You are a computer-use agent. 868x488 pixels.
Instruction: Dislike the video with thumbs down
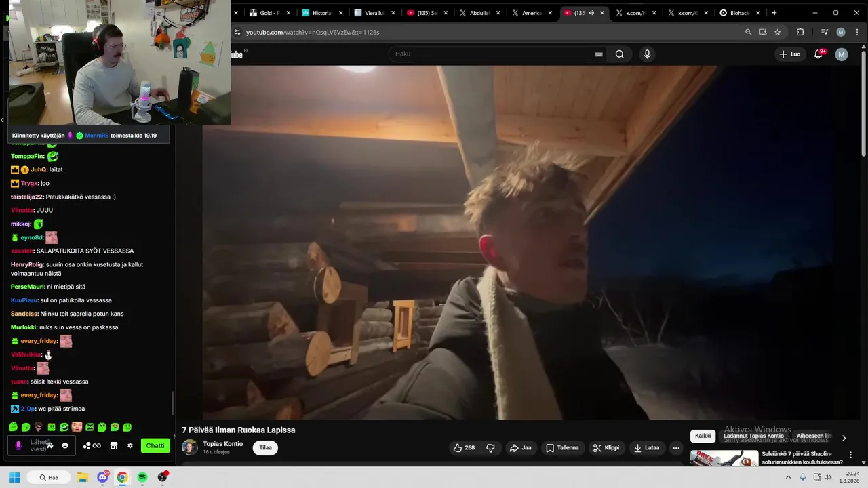point(490,447)
